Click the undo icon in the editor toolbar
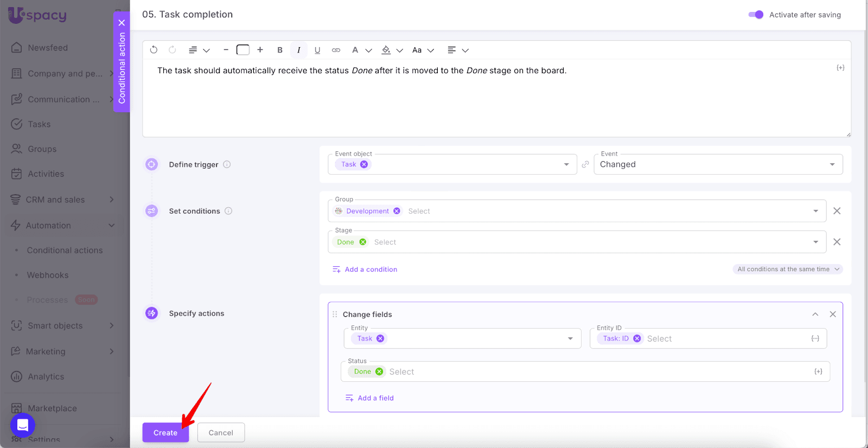The image size is (868, 448). point(154,50)
